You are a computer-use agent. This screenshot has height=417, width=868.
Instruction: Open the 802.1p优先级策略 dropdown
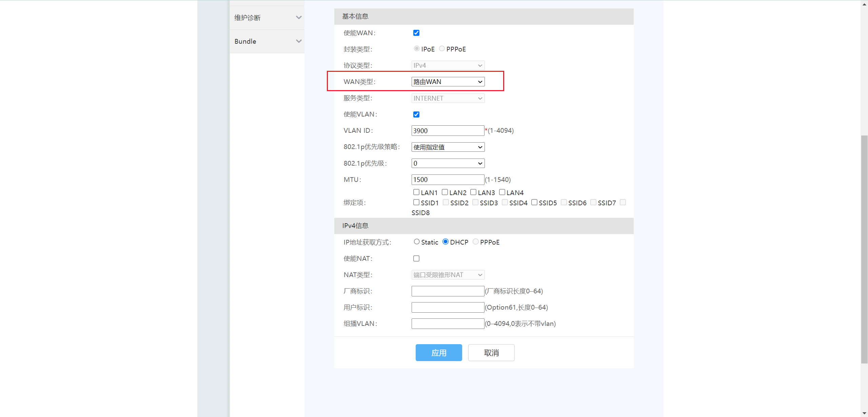tap(448, 147)
